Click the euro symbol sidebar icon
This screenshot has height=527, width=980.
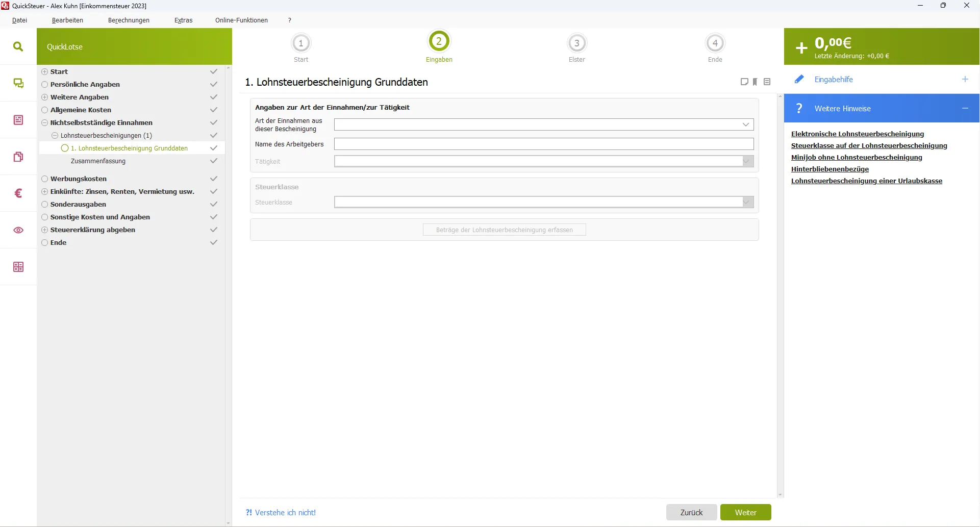tap(18, 193)
